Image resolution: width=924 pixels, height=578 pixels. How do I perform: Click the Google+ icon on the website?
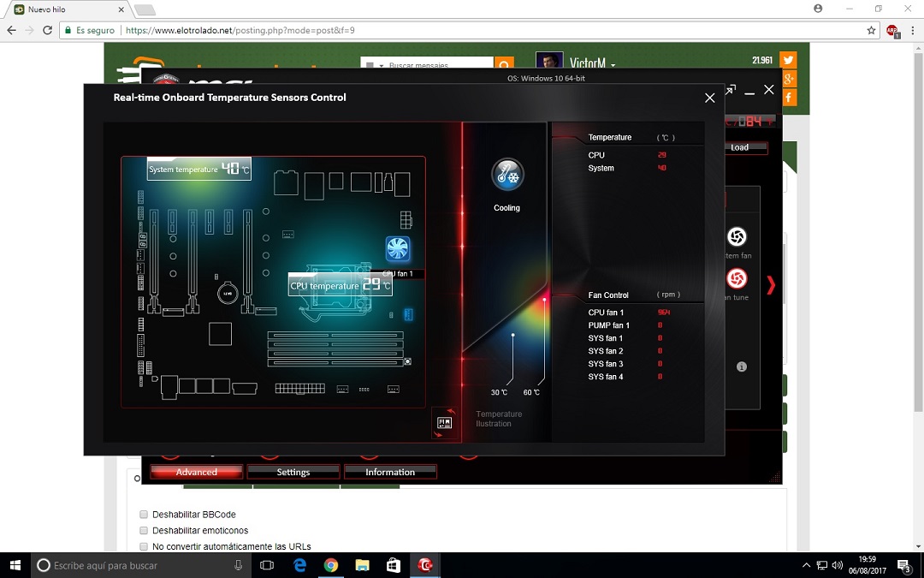[789, 79]
